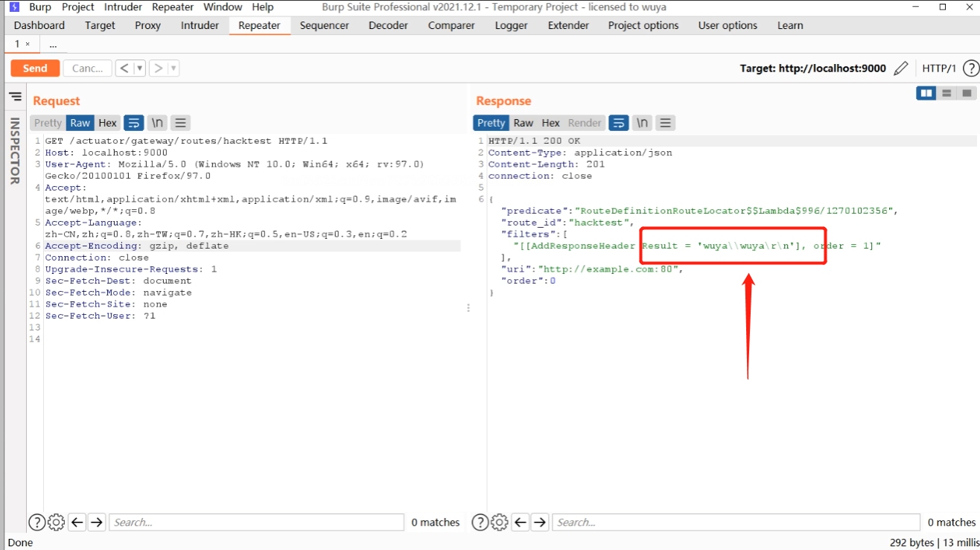
Task: Focus the Response search field
Action: pyautogui.click(x=736, y=522)
